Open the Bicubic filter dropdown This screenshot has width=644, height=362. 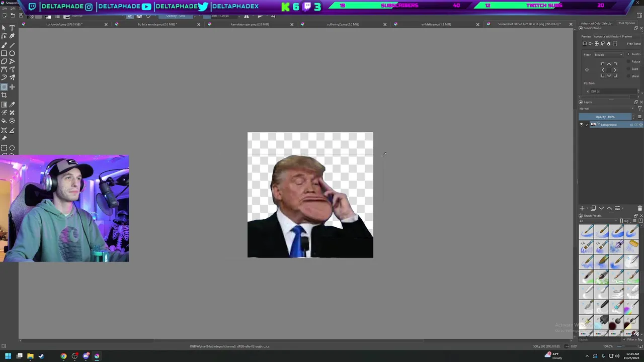pyautogui.click(x=608, y=55)
